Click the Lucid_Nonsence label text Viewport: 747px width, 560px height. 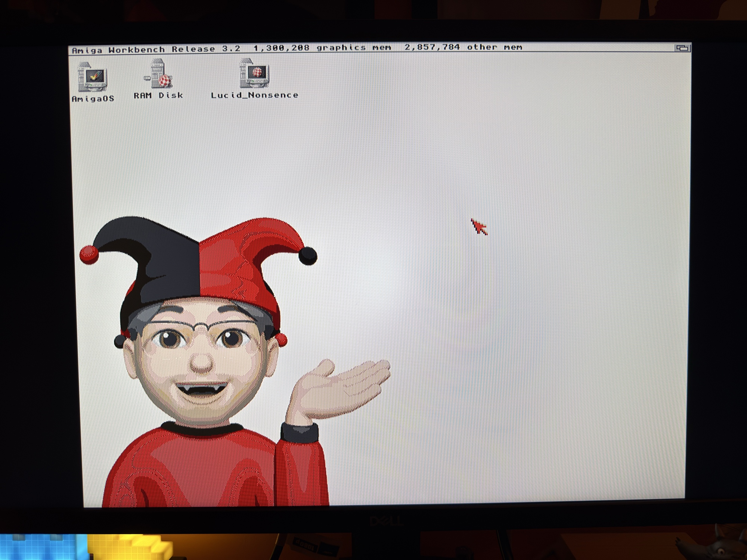(254, 95)
